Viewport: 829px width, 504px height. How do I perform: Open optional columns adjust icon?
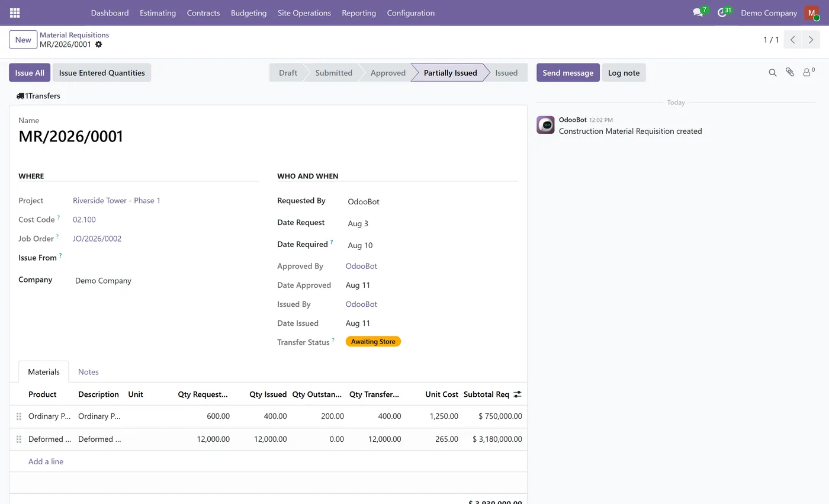tap(518, 394)
